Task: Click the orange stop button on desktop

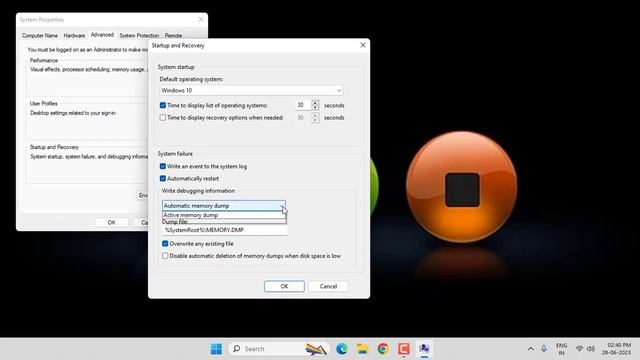Action: click(462, 187)
